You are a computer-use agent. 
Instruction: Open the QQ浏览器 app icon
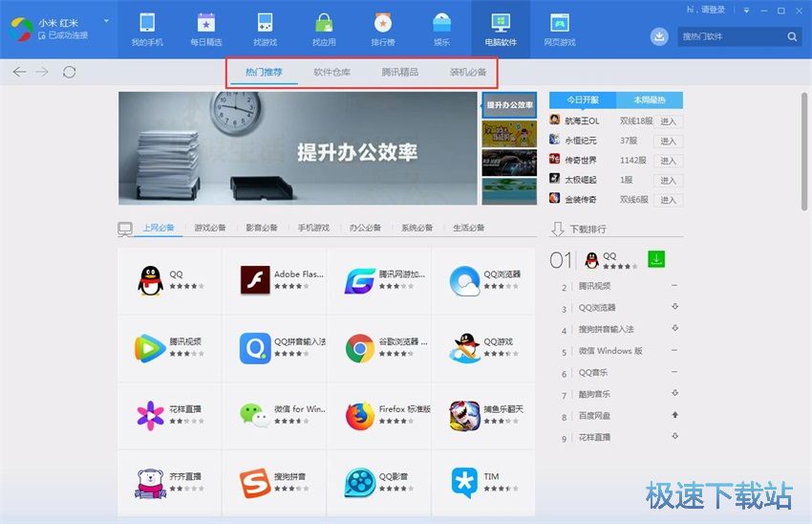tap(465, 280)
